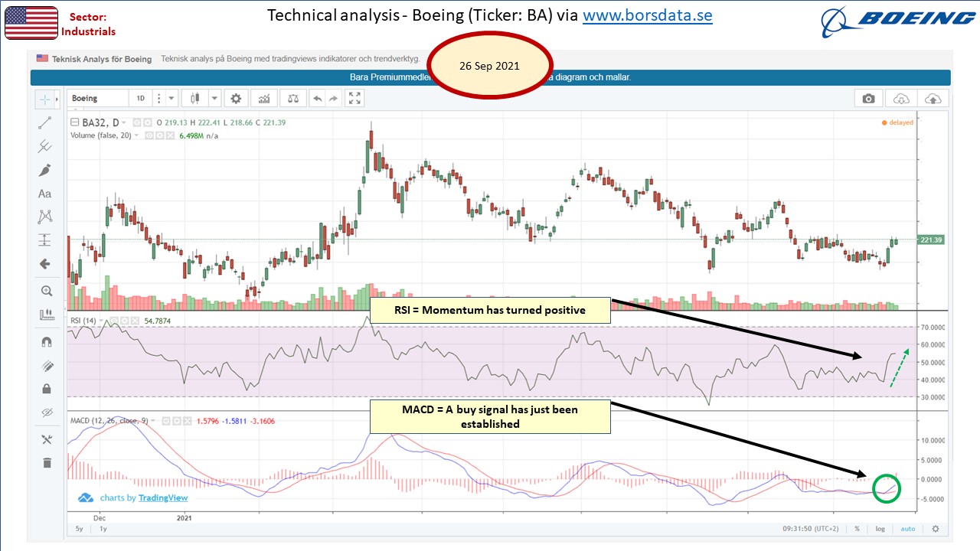Expand the interval dropdown next to 1D
The image size is (980, 551).
click(x=171, y=98)
